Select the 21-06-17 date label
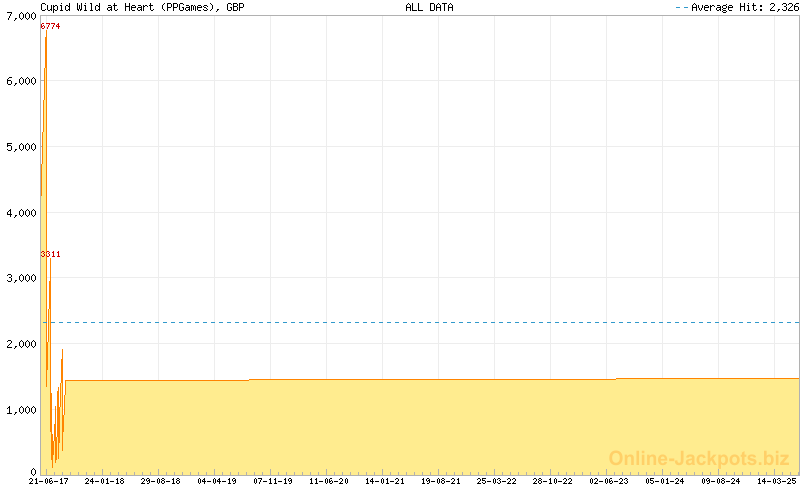 pos(48,481)
